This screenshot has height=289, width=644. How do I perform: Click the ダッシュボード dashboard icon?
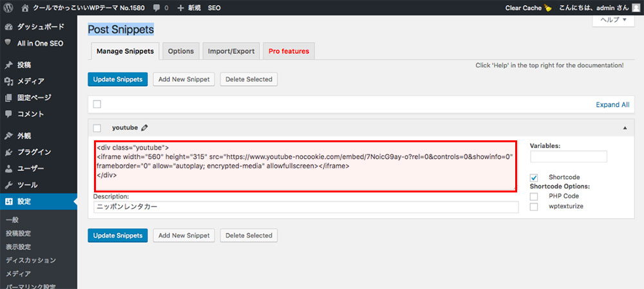(x=8, y=27)
